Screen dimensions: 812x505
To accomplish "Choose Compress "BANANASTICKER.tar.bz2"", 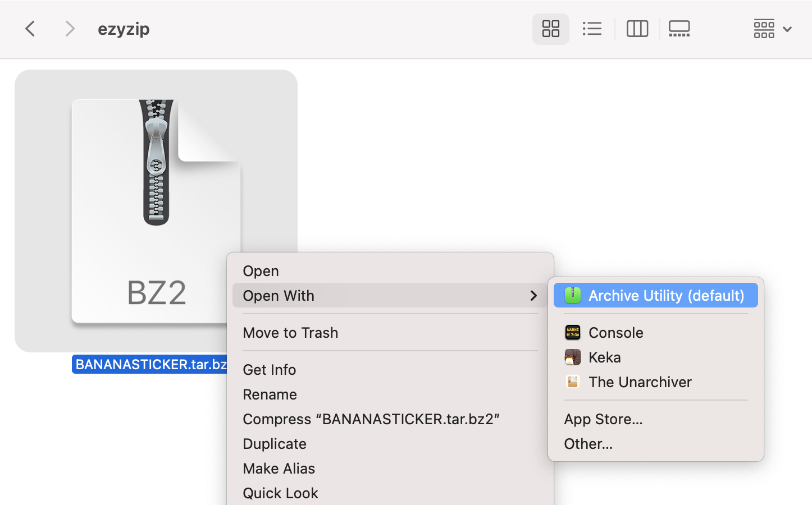I will coord(371,419).
